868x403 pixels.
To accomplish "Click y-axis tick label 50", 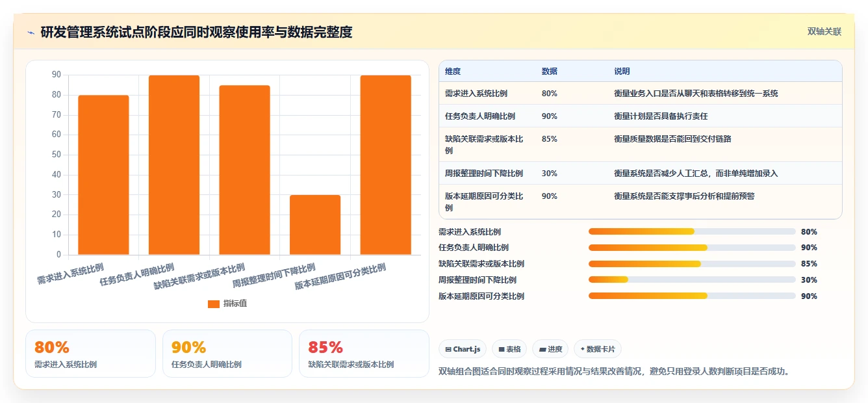I will 57,155.
